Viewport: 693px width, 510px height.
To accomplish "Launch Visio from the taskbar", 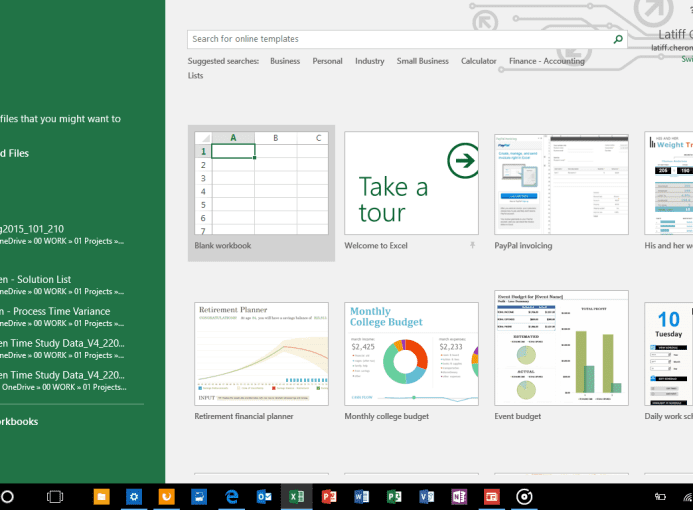I will (426, 497).
